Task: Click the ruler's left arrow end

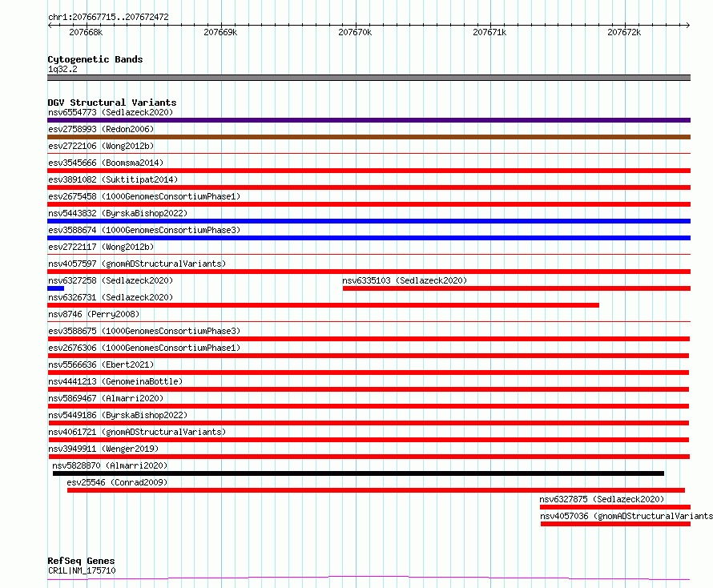Action: [x=50, y=26]
